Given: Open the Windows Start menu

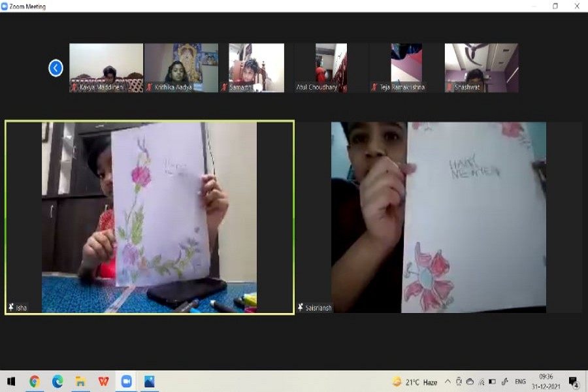Looking at the screenshot, I should 11,382.
